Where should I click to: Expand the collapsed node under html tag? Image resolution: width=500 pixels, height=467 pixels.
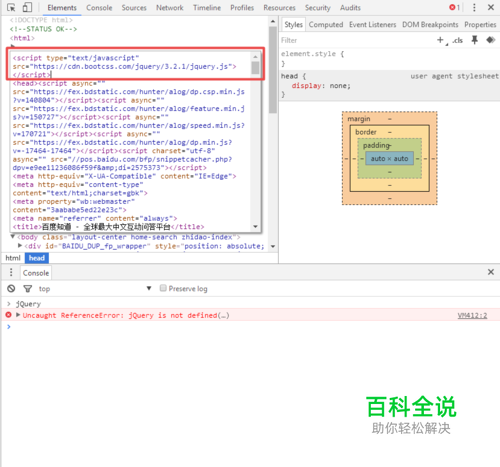13,46
